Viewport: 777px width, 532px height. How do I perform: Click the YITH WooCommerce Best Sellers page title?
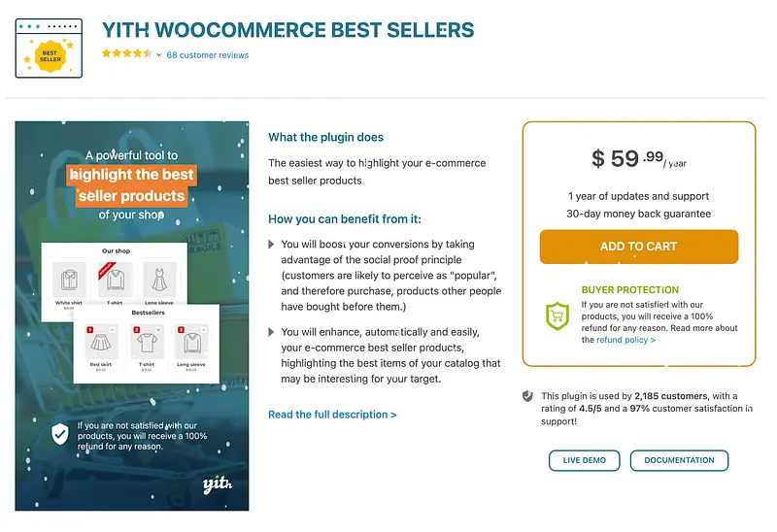tap(287, 30)
